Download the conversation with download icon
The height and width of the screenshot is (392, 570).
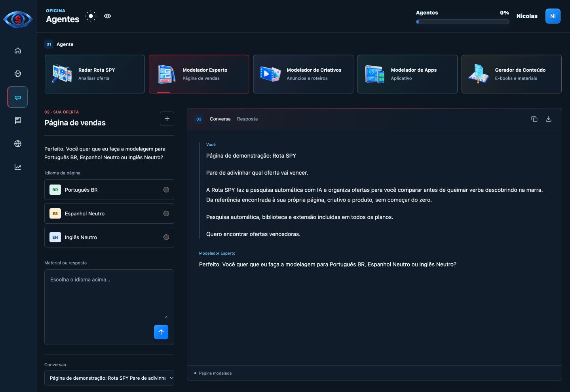click(x=549, y=119)
